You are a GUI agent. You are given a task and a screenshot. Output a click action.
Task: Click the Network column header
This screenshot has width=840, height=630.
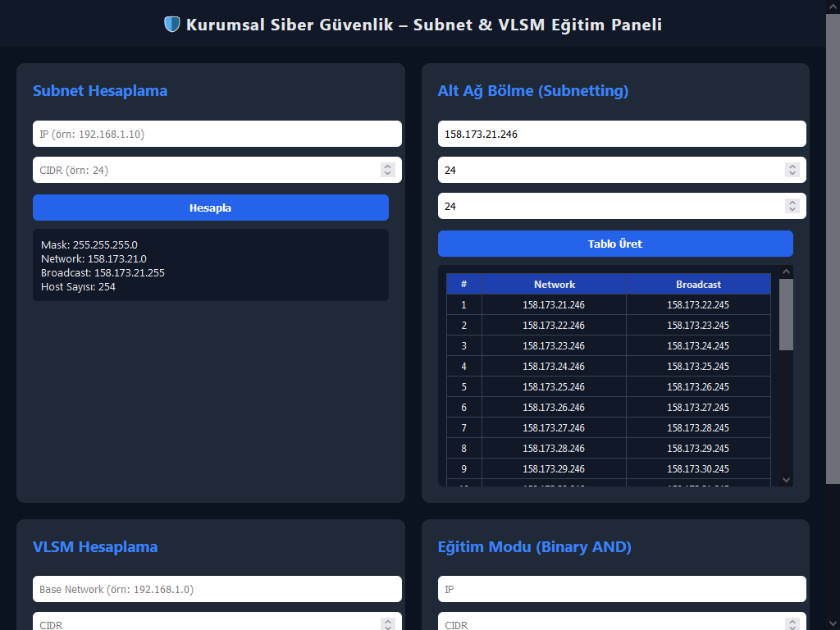pos(554,284)
